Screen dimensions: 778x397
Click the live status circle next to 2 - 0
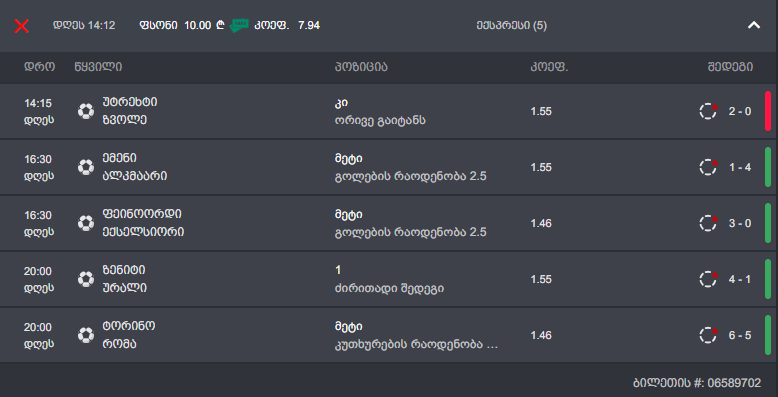click(x=709, y=111)
